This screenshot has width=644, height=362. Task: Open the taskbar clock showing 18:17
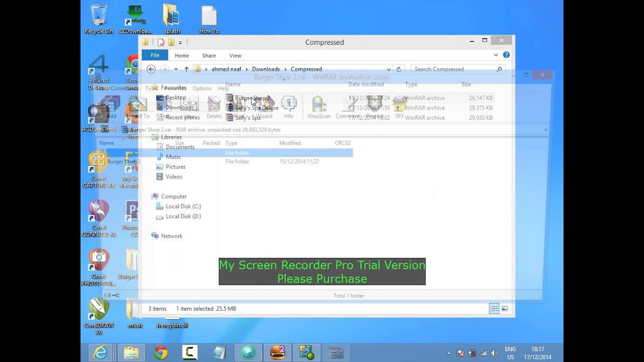[x=537, y=353]
